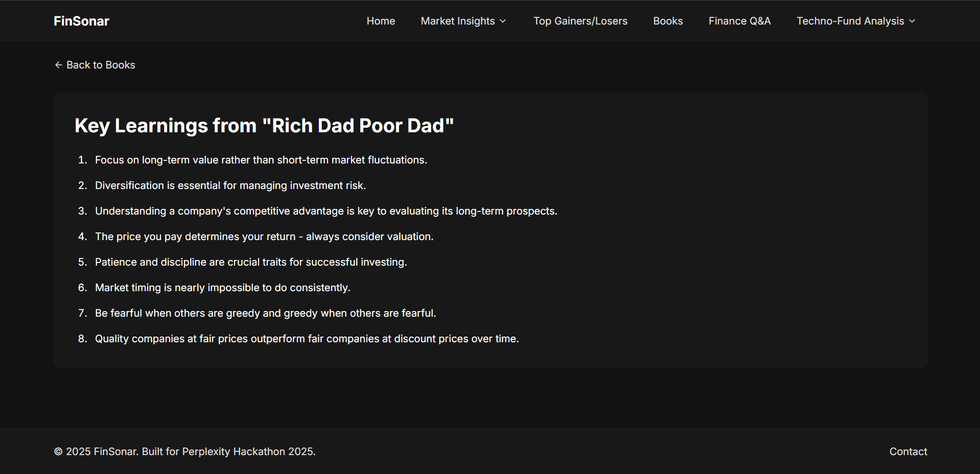Open the Techno-Fund Analysis menu
This screenshot has height=474, width=980.
856,21
